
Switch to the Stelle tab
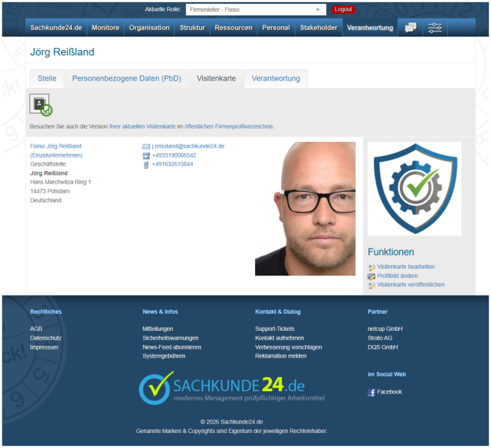click(x=47, y=78)
